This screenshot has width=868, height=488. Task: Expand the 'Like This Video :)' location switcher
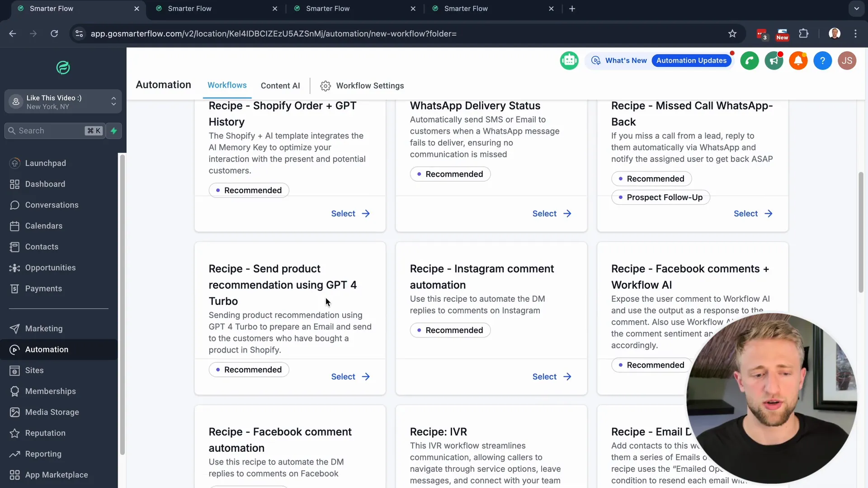63,102
